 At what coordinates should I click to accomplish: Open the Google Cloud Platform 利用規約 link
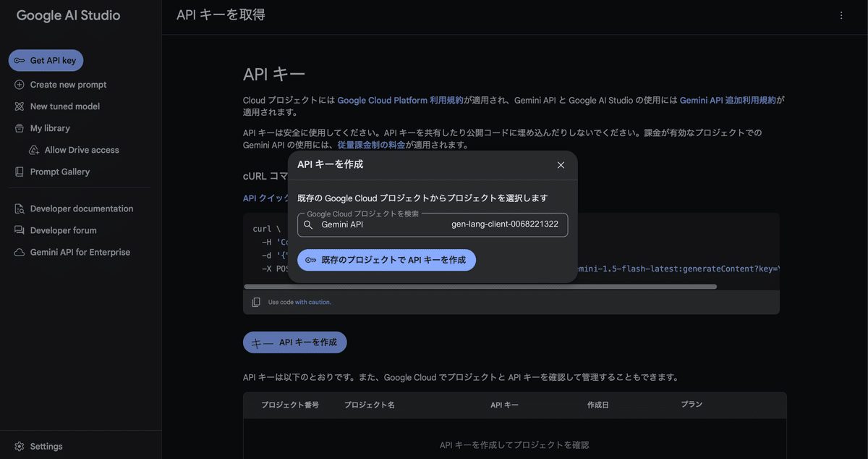pyautogui.click(x=399, y=99)
